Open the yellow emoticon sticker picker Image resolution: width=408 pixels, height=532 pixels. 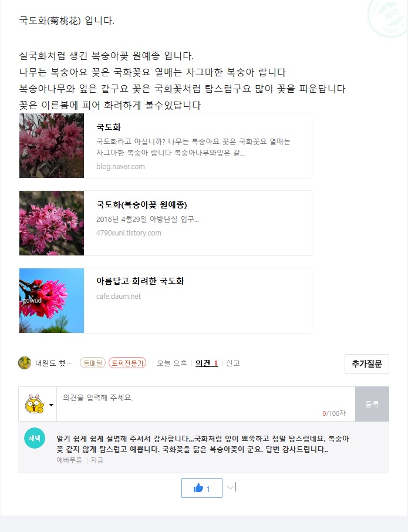coord(34,404)
